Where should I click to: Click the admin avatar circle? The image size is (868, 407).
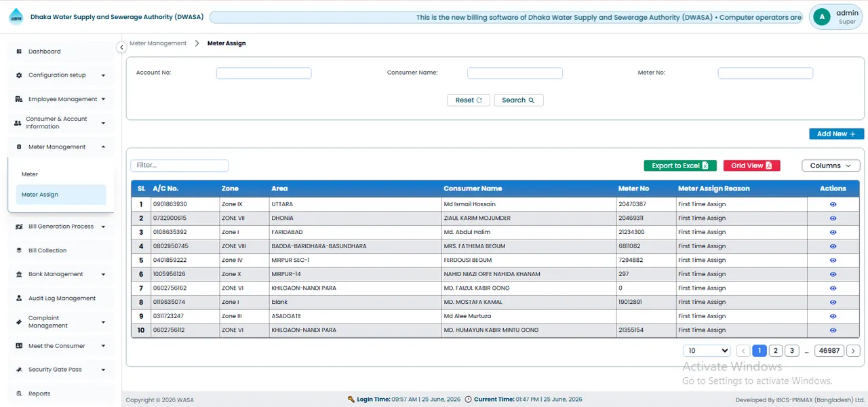(x=822, y=17)
